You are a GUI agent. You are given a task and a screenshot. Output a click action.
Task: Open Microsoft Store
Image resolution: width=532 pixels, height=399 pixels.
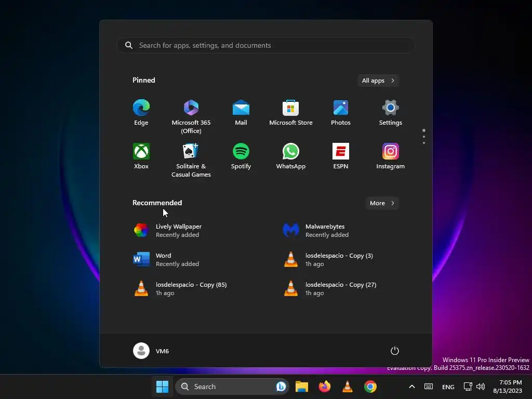tap(291, 113)
